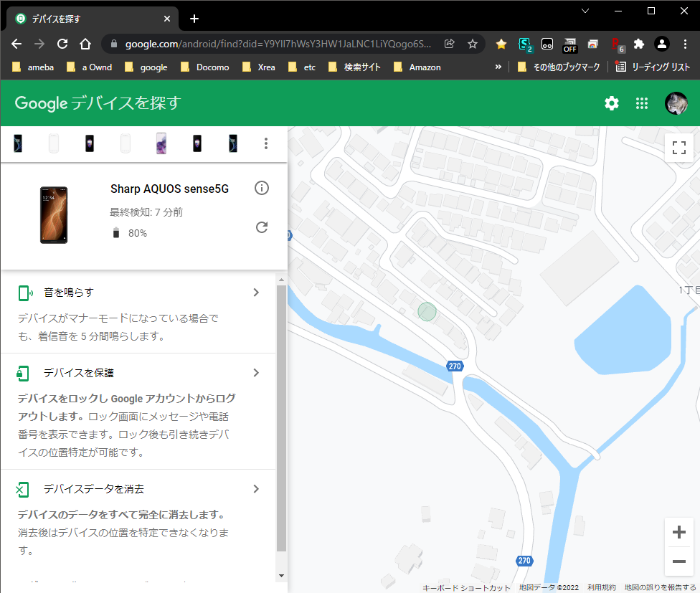
Task: Open more options in the device list
Action: pos(266,143)
